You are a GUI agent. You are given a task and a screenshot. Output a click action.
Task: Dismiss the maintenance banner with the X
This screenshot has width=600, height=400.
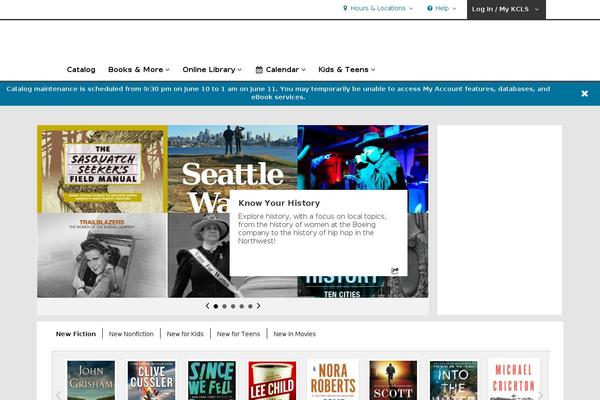[x=584, y=93]
